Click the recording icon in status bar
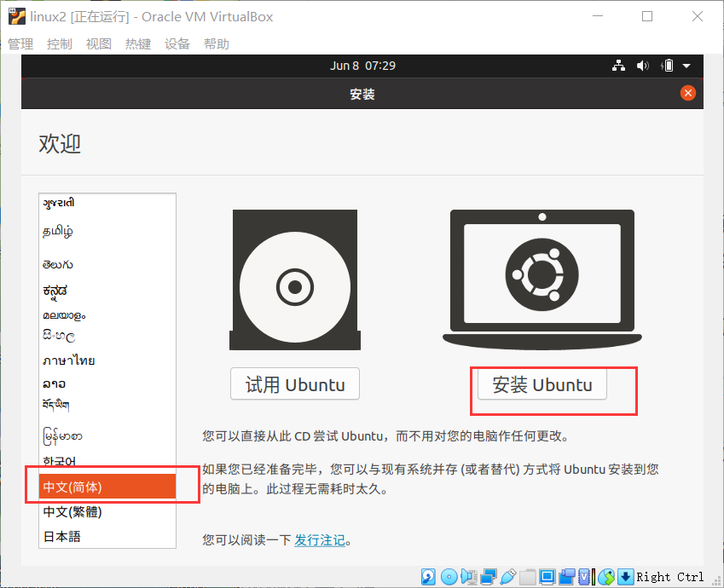 pyautogui.click(x=567, y=577)
